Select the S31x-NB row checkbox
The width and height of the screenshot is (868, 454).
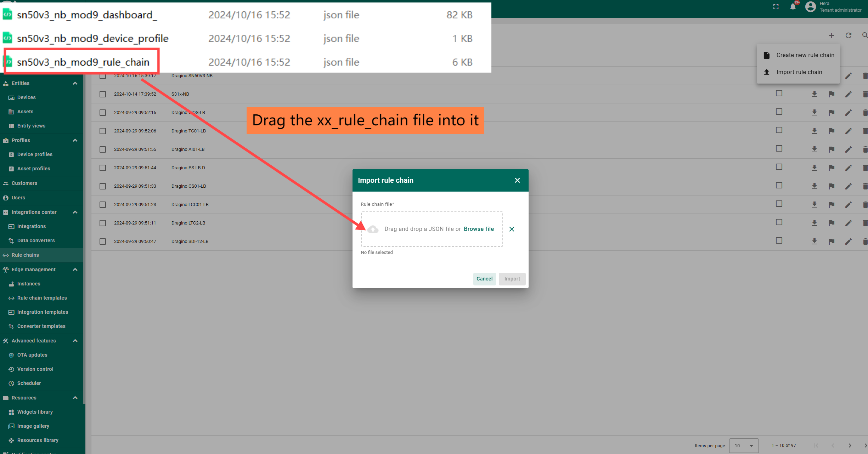click(x=103, y=94)
